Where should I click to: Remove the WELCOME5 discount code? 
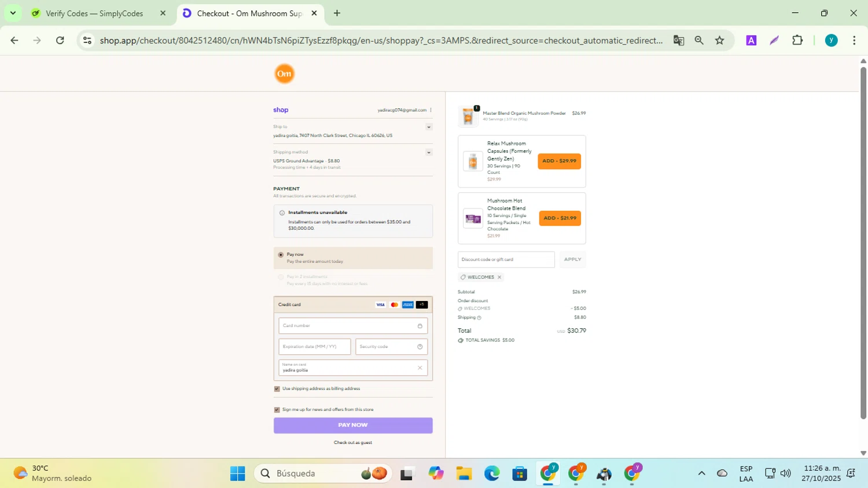click(x=499, y=277)
